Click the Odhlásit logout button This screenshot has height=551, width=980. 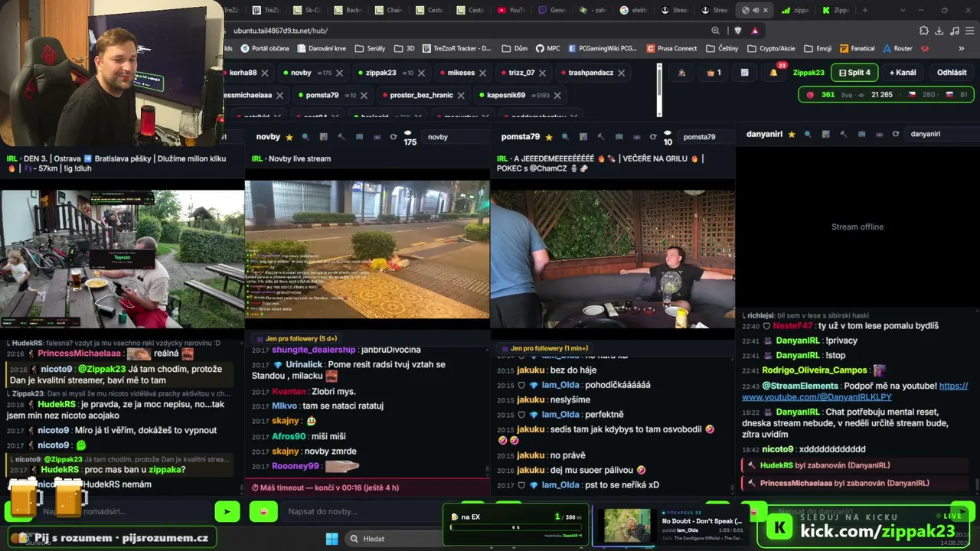pyautogui.click(x=952, y=73)
